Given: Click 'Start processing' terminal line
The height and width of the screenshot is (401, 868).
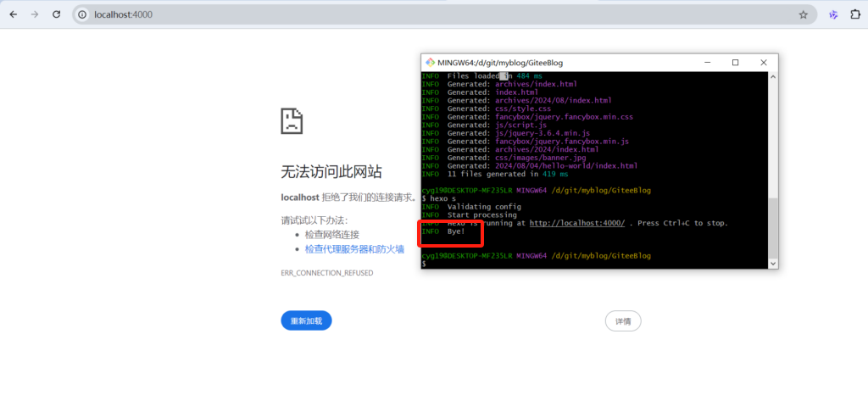Looking at the screenshot, I should coord(470,214).
